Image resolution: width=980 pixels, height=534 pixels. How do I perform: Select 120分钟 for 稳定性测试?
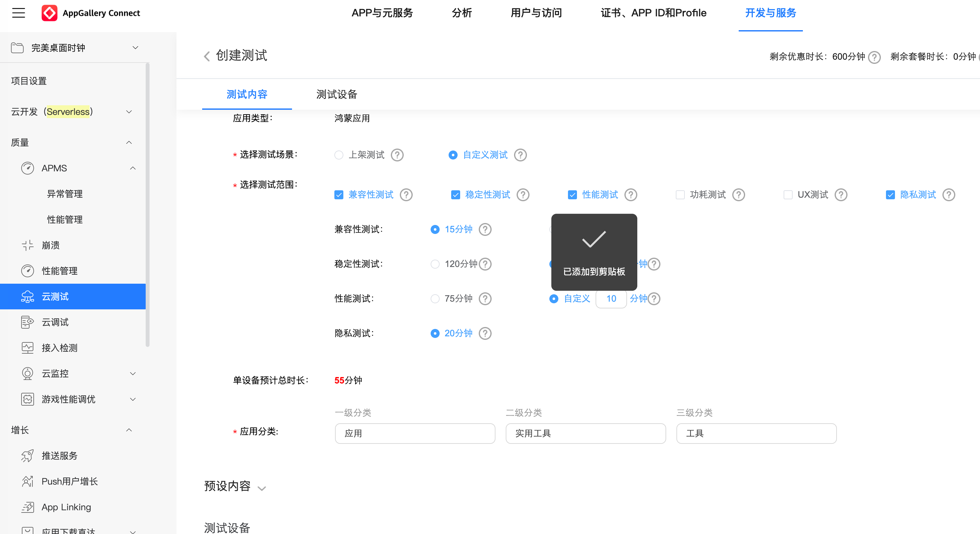point(435,264)
